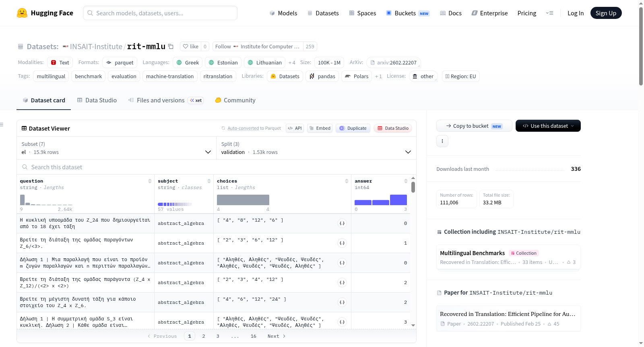The width and height of the screenshot is (644, 347).
Task: Open Docs in the top navigation
Action: (451, 13)
